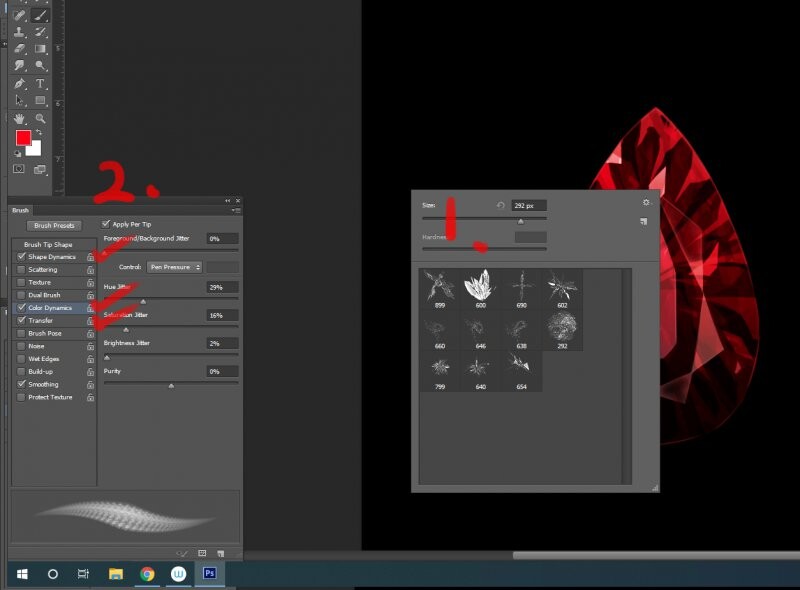This screenshot has width=800, height=590.
Task: Click the red foreground color swatch
Action: [x=23, y=138]
